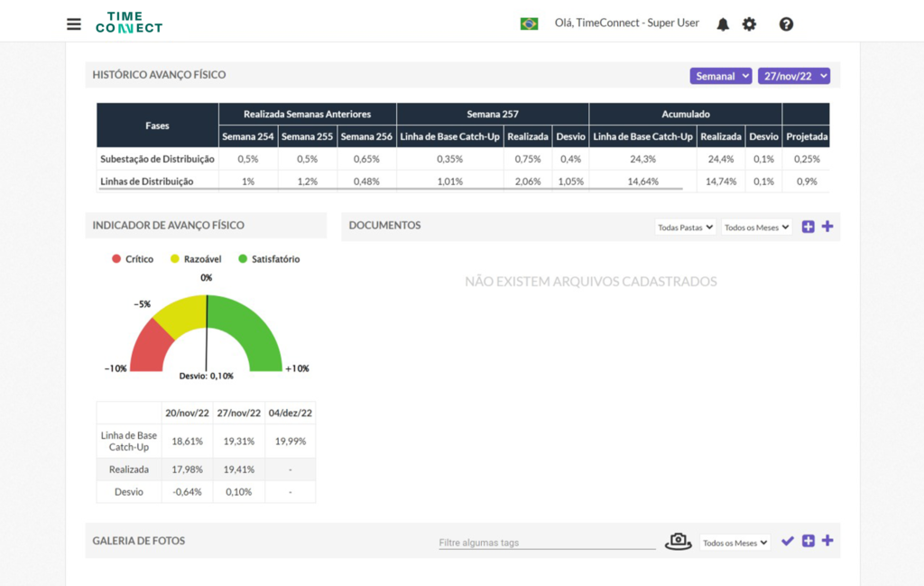
Task: Expand Todos os Meses dropdown in Documentos
Action: coord(757,227)
